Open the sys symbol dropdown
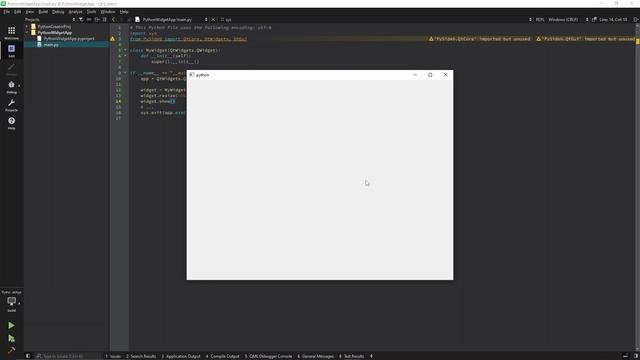 click(226, 19)
